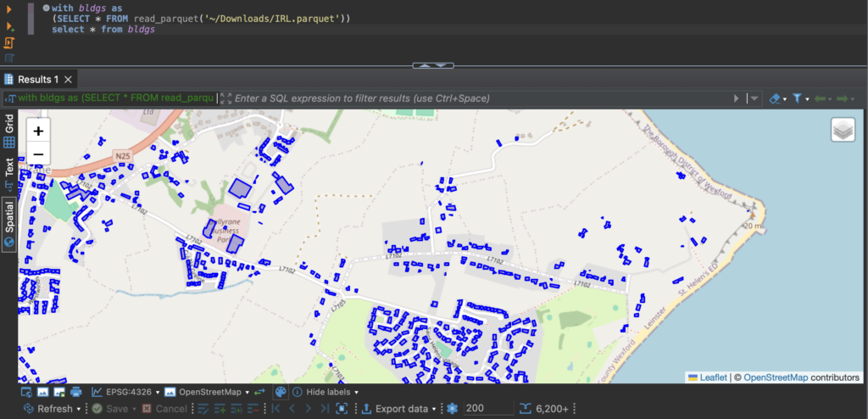Go to the previous row arrow
The image size is (868, 419).
292,409
